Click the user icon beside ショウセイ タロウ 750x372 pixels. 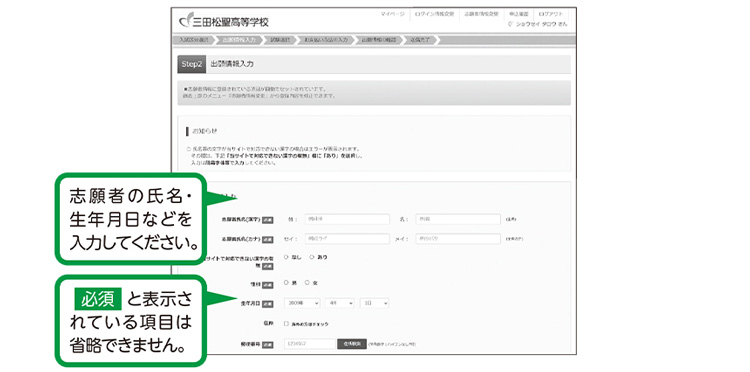coord(511,24)
